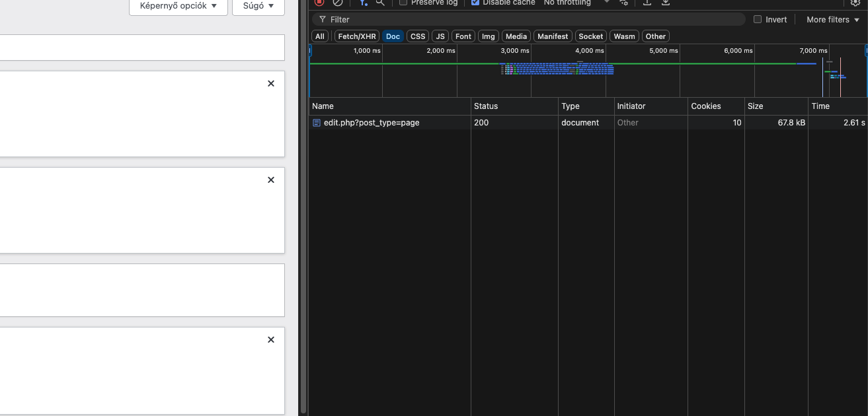Select edit.php?post_type=page request

click(x=372, y=123)
